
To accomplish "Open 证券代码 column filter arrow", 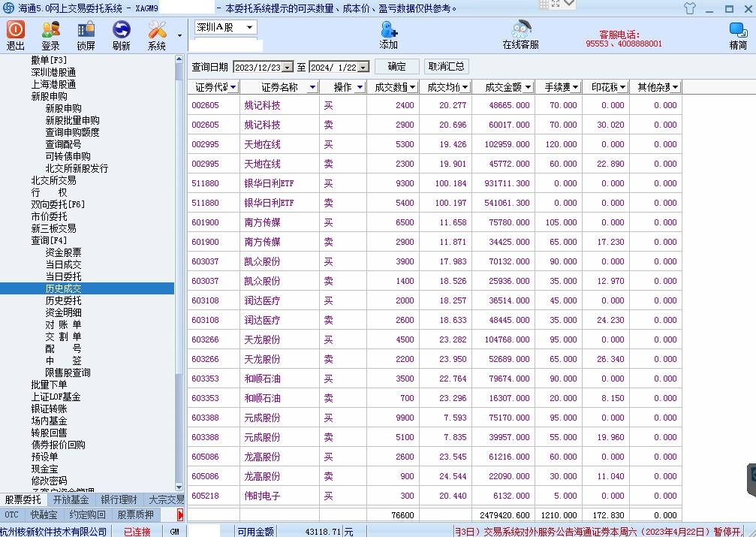I will [233, 87].
